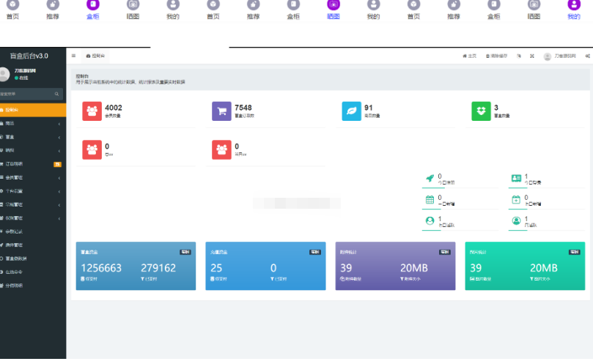Click the purple cart icon beside 7548
The height and width of the screenshot is (364, 593).
tap(222, 111)
